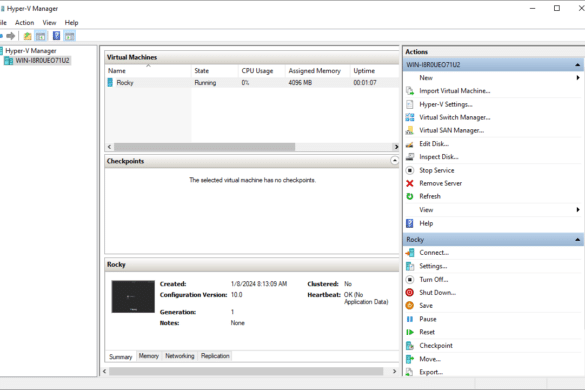Click Import Virtual Machine... action

click(454, 91)
